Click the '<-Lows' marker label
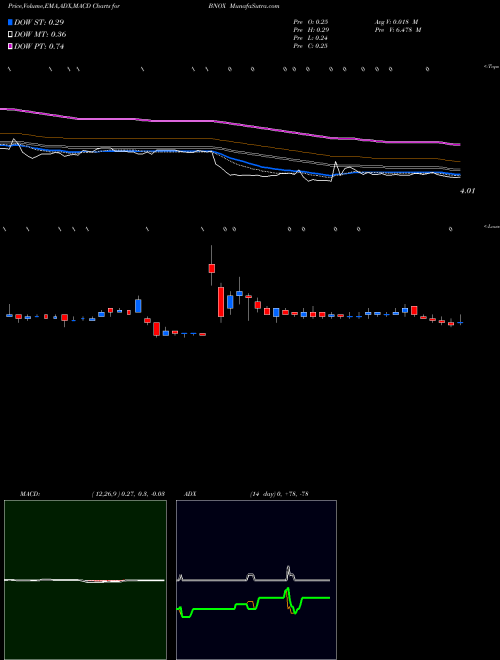 [x=491, y=226]
